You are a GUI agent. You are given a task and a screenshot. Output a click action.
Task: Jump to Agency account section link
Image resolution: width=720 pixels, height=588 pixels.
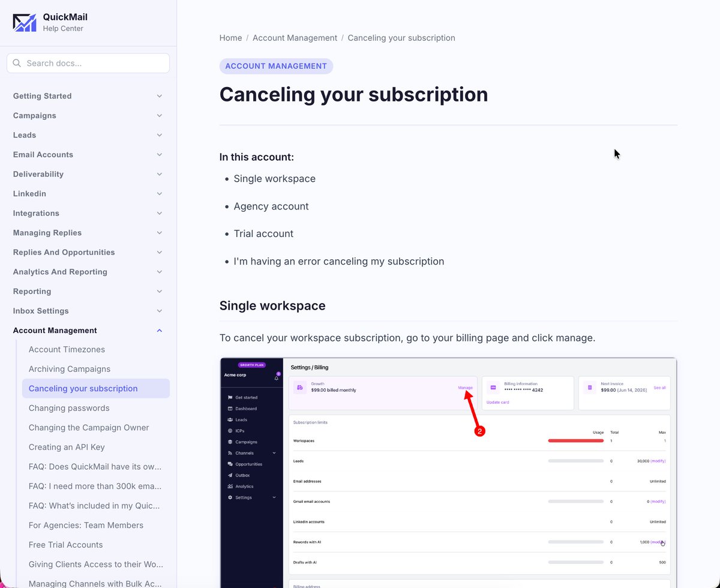(271, 206)
